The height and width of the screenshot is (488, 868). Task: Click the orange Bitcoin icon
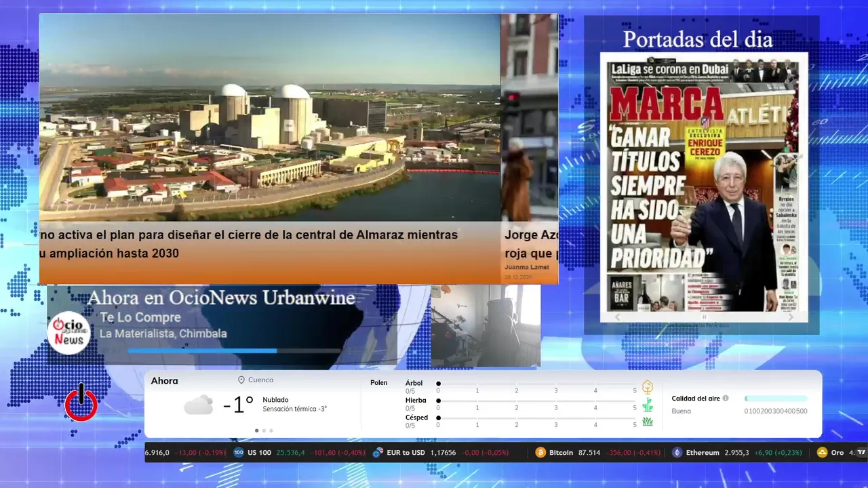pyautogui.click(x=540, y=453)
